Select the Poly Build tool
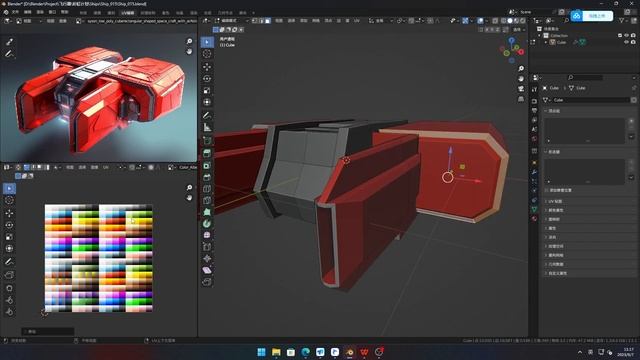This screenshot has height=360, width=640. (x=207, y=212)
